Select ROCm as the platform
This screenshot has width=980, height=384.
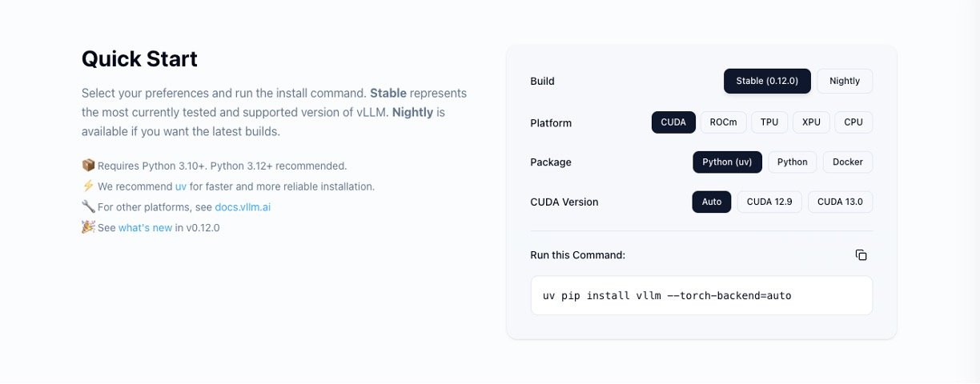(723, 122)
